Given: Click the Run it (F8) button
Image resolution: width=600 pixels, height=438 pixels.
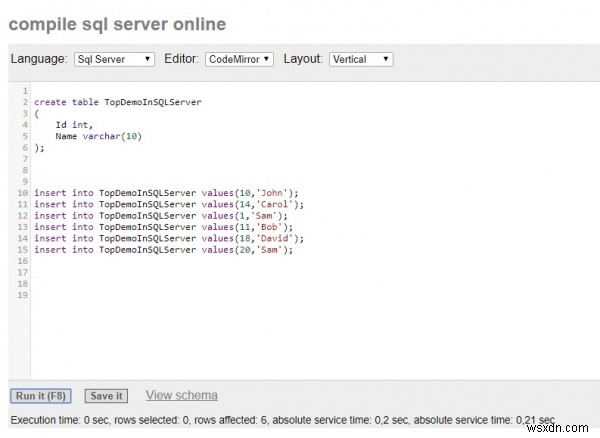Looking at the screenshot, I should pos(41,396).
